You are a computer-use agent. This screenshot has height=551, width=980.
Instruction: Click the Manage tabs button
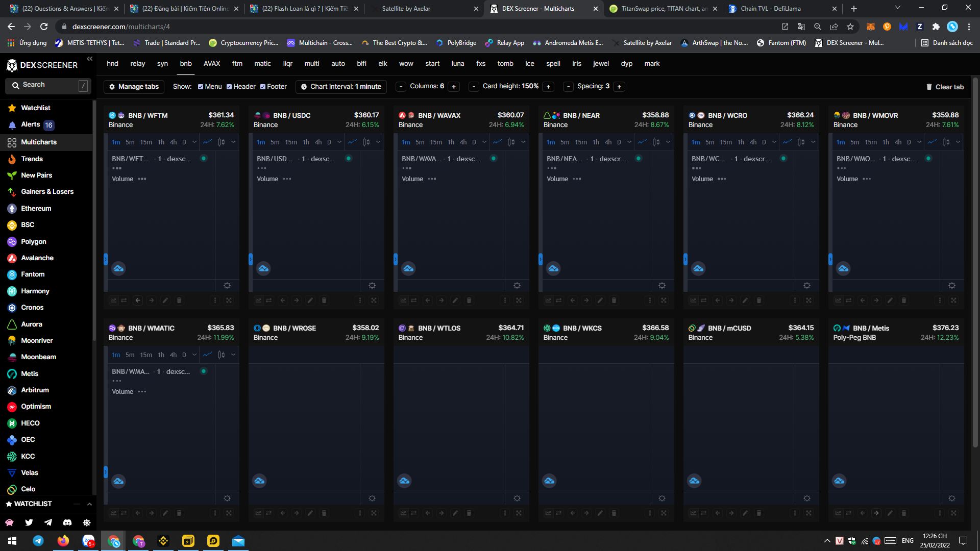134,87
